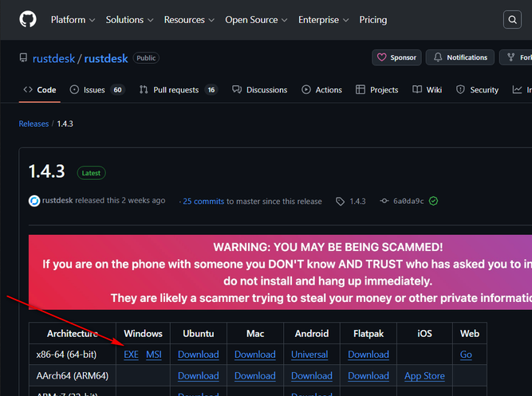Click the repository book icon beside rustdesk

23,58
